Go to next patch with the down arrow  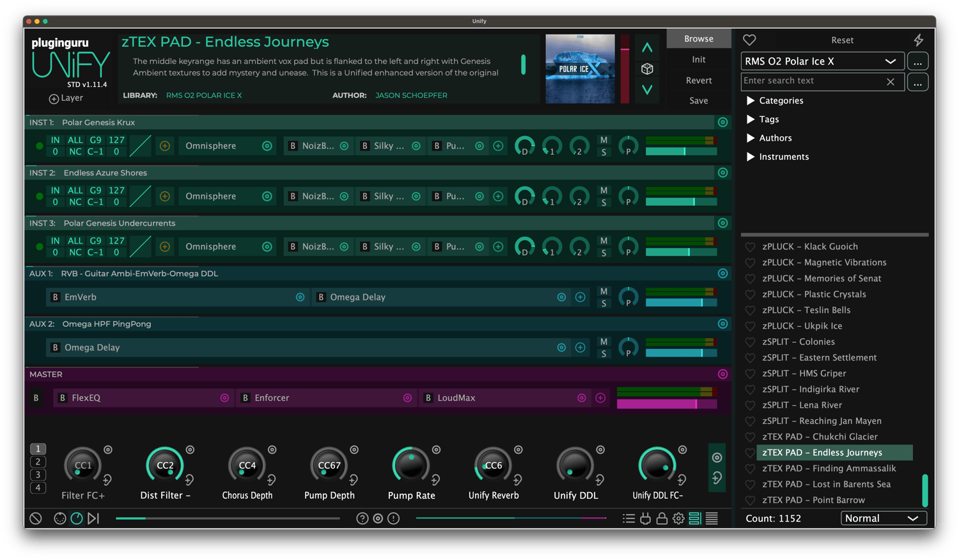647,89
